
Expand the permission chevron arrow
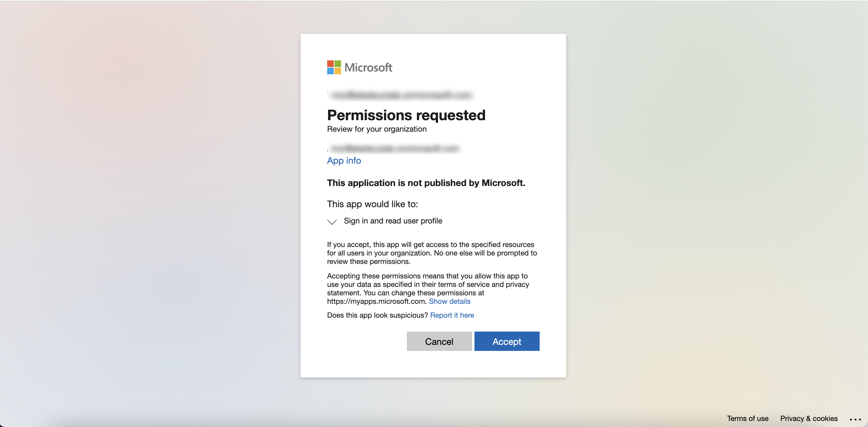pos(332,222)
